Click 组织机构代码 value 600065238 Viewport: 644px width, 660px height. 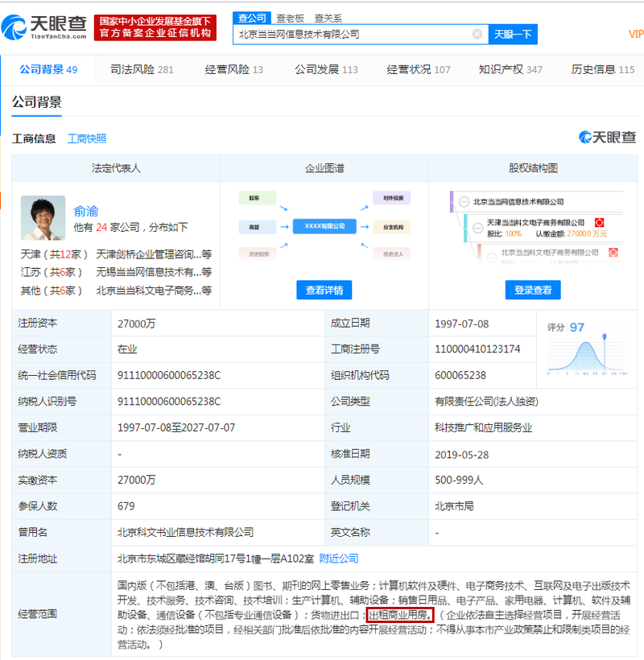460,375
